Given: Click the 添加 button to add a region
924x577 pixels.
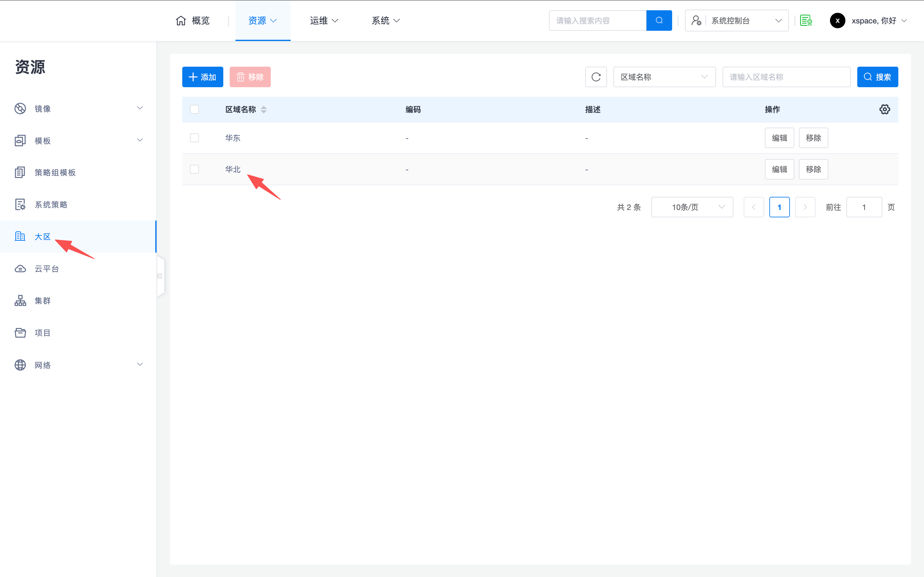Looking at the screenshot, I should coord(202,77).
